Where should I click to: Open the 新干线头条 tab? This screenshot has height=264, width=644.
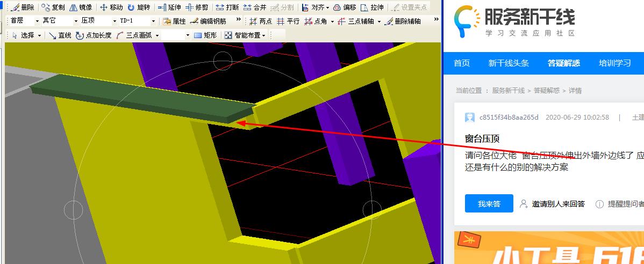(x=509, y=63)
